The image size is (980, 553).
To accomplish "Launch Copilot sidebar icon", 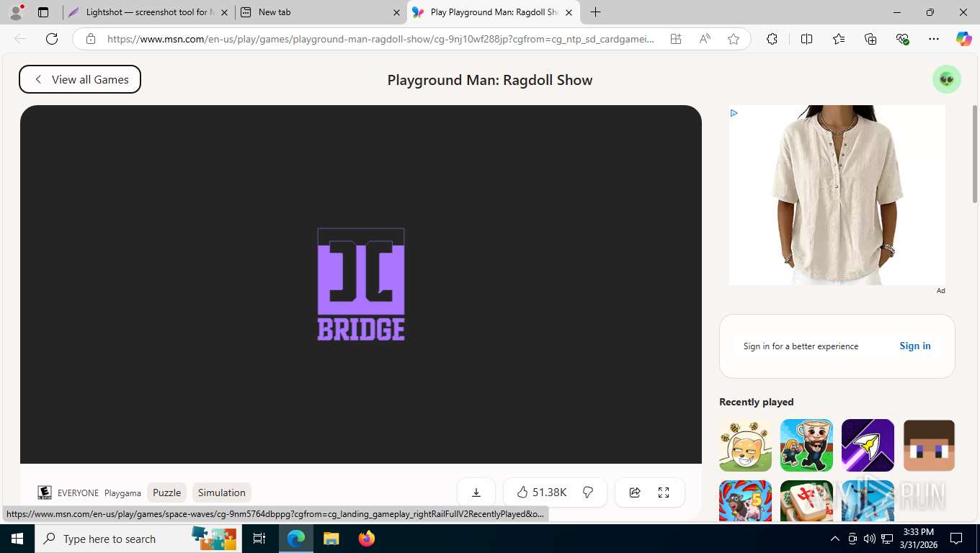I will 964,39.
